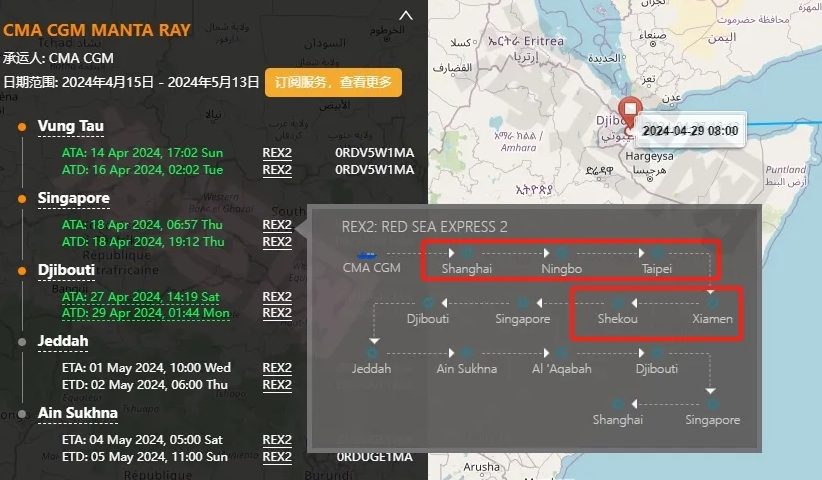The image size is (822, 480).
Task: Click the Jeddah node circle in route diagram
Action: [x=372, y=353]
